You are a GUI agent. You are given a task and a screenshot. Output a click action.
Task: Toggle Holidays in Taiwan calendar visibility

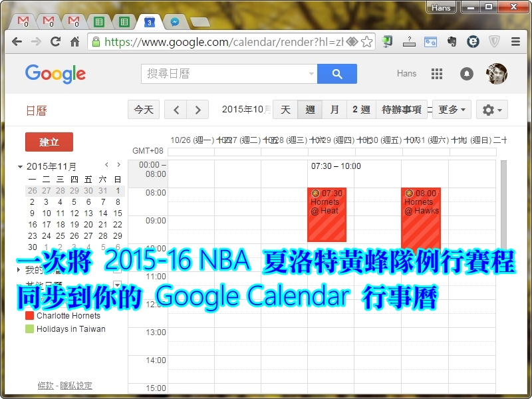pos(29,329)
